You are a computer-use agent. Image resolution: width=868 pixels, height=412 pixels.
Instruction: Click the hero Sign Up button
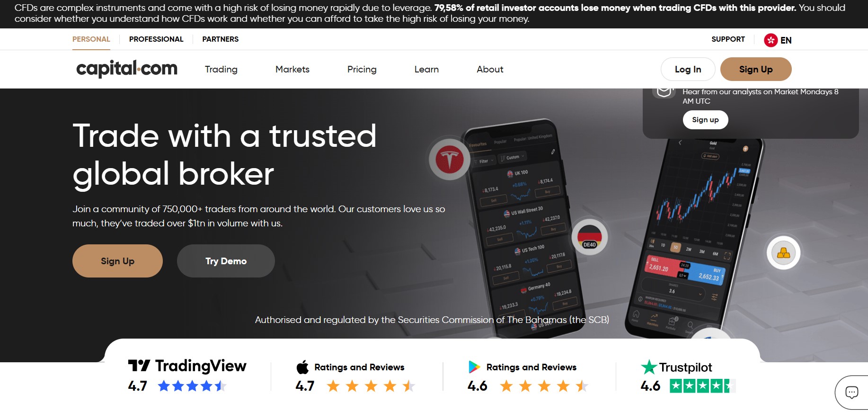click(117, 261)
